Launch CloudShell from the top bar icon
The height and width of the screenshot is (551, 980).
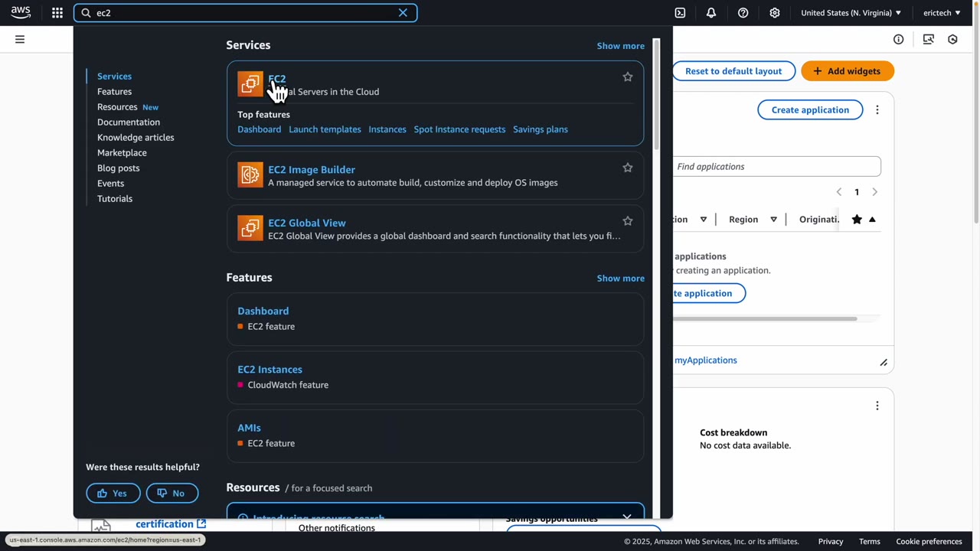pyautogui.click(x=680, y=13)
